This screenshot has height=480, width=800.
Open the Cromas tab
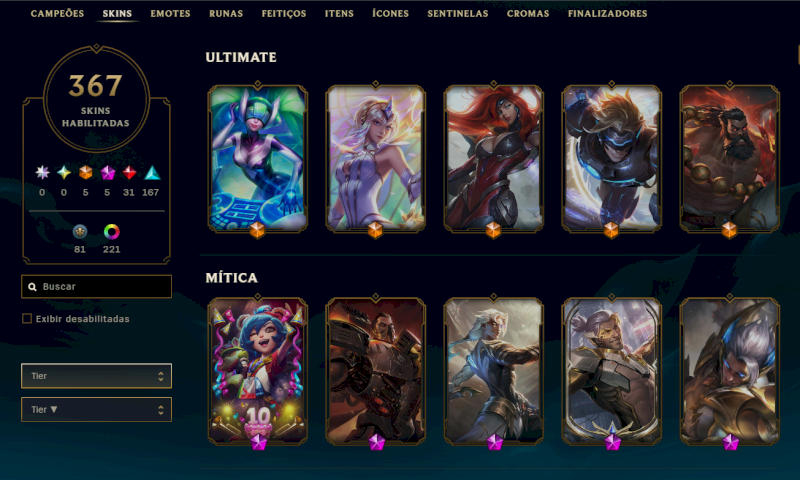tap(528, 14)
